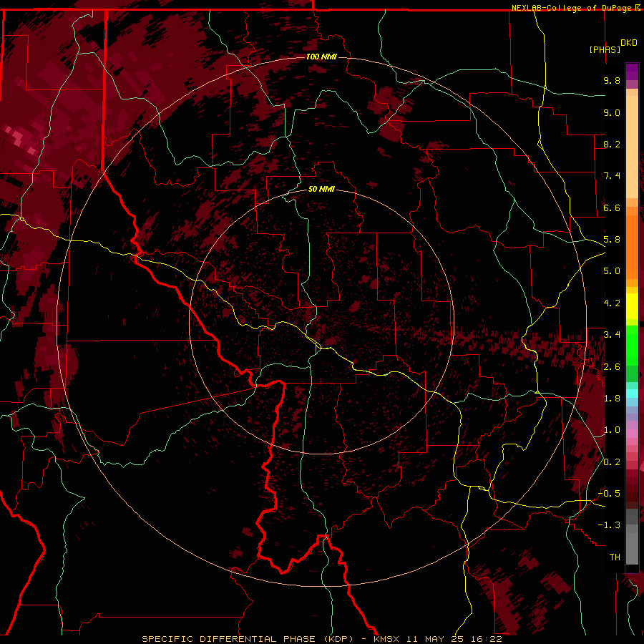The image size is (644, 644).
Task: Click the 1.0 value on color scale
Action: click(x=612, y=430)
